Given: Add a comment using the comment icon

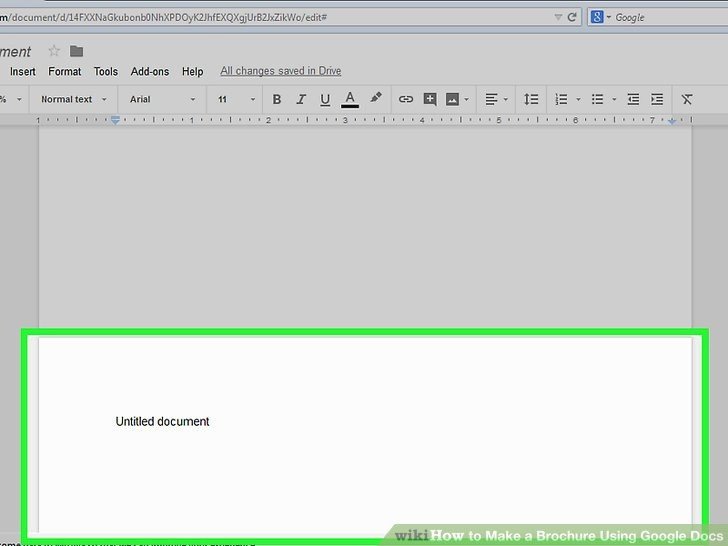Looking at the screenshot, I should [x=430, y=99].
